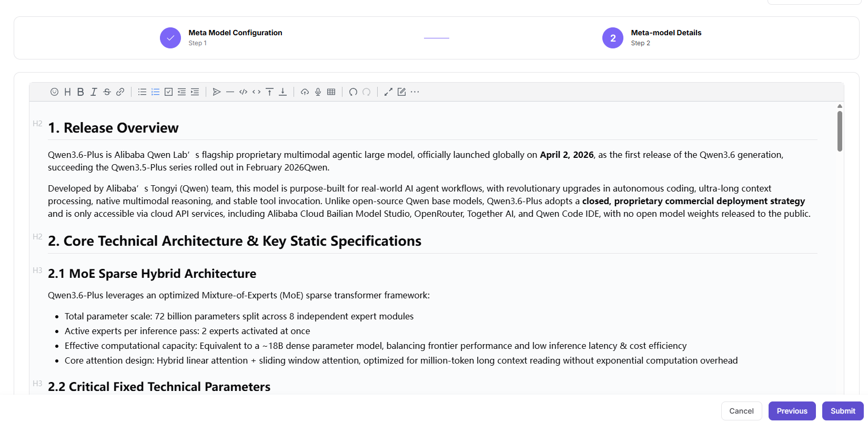Image resolution: width=868 pixels, height=422 pixels.
Task: Insert a table
Action: pos(331,92)
